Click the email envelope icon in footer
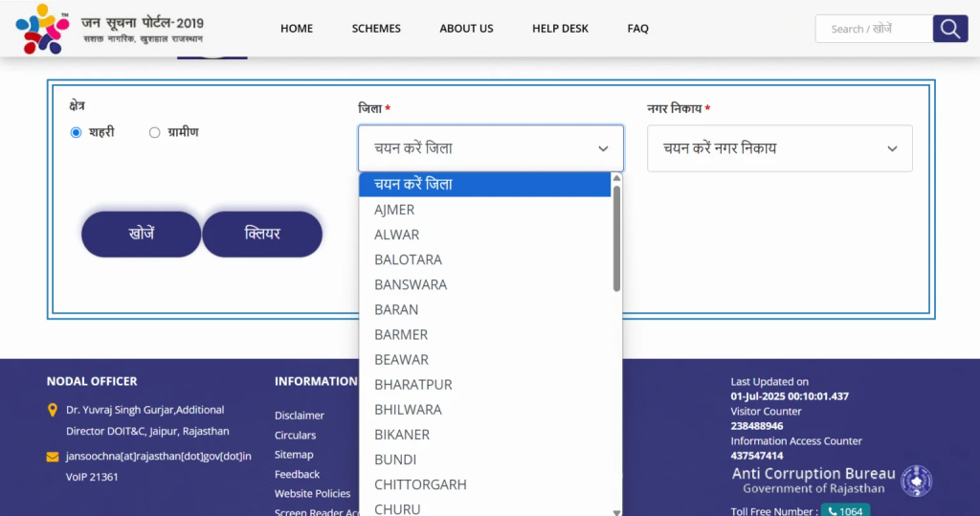This screenshot has height=516, width=980. pyautogui.click(x=53, y=457)
